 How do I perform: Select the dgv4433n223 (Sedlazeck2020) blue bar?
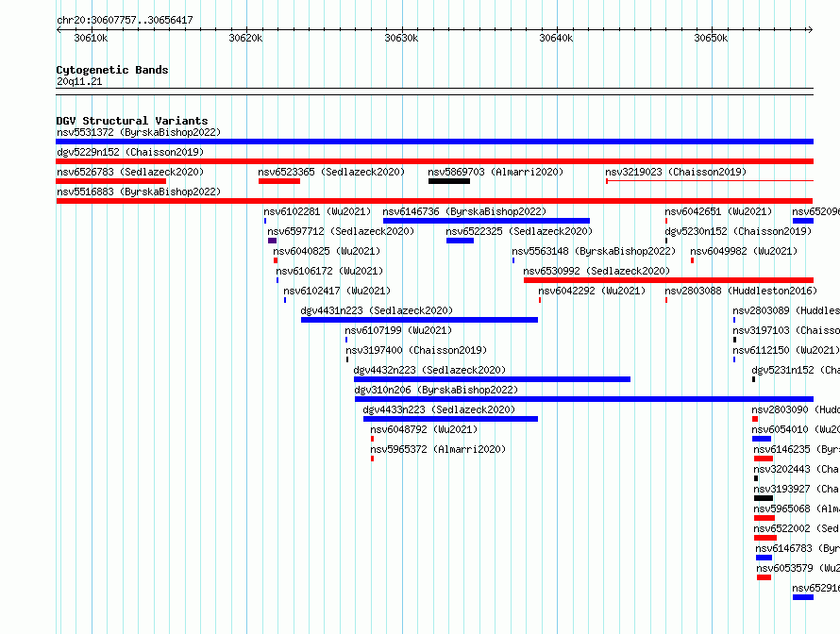(450, 419)
